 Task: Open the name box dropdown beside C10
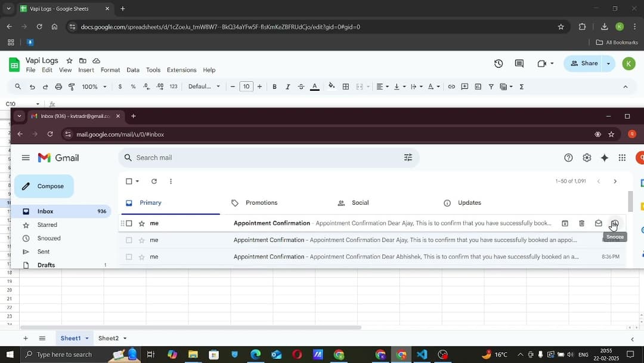38,104
